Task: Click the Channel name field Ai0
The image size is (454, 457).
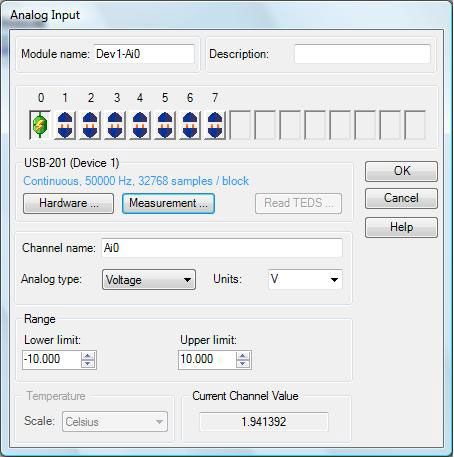Action: click(x=222, y=248)
